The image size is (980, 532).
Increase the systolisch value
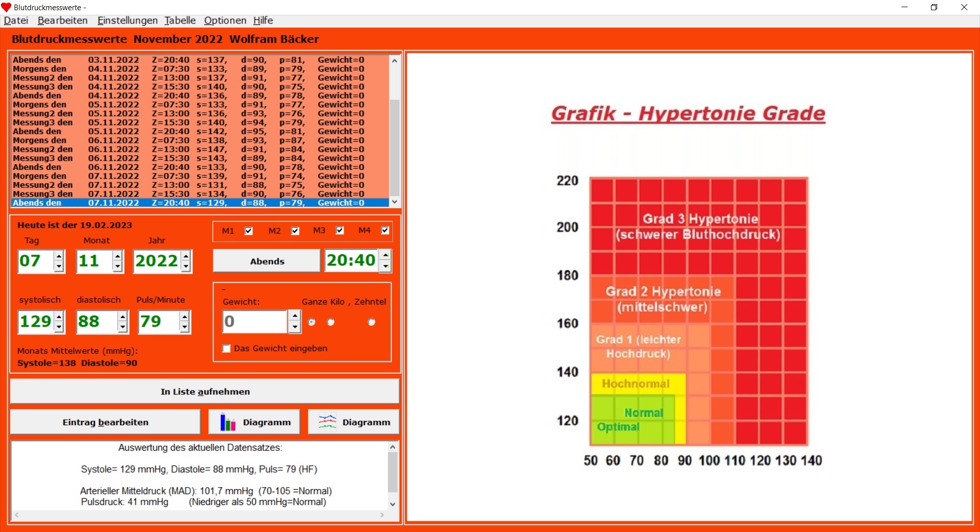59,317
